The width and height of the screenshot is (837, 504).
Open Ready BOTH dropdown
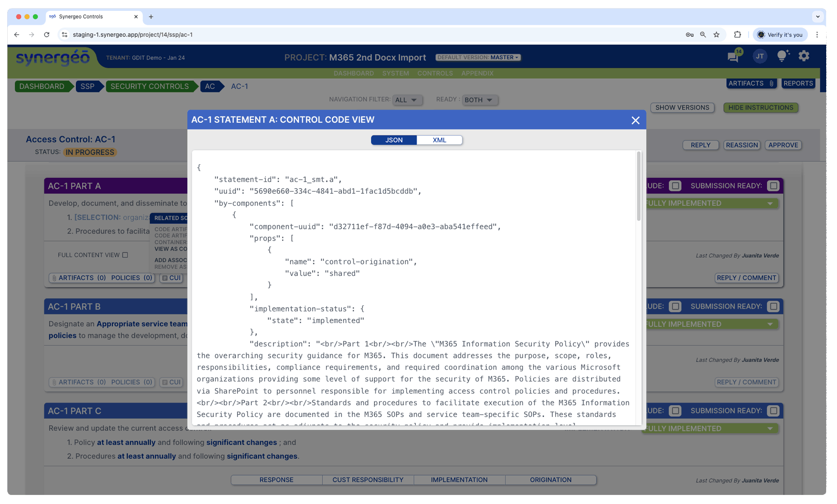point(480,100)
